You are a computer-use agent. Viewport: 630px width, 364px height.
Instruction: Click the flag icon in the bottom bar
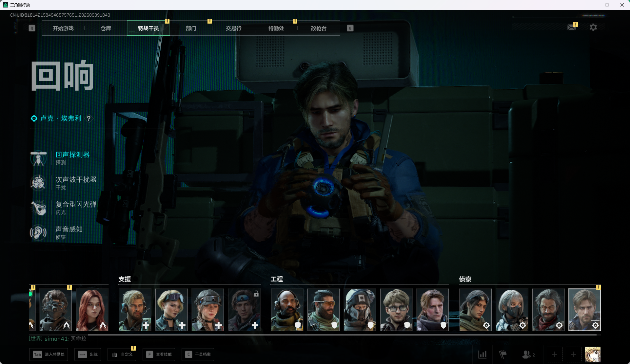click(x=503, y=354)
